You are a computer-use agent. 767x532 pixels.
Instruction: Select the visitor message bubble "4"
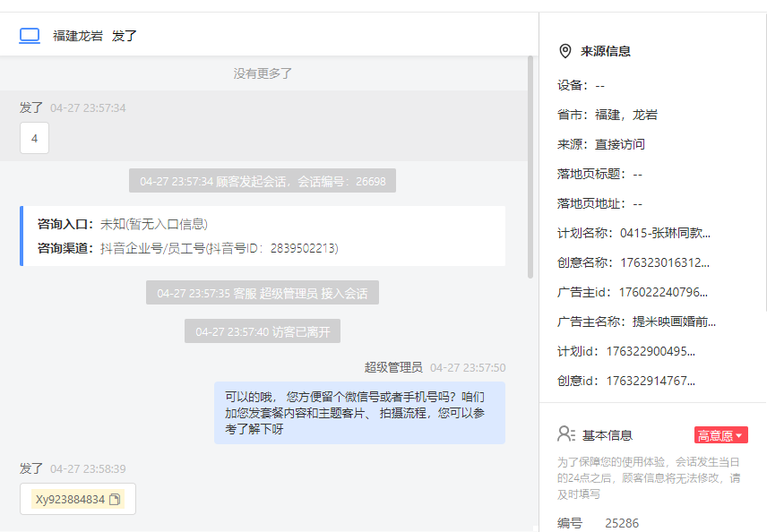tap(34, 139)
